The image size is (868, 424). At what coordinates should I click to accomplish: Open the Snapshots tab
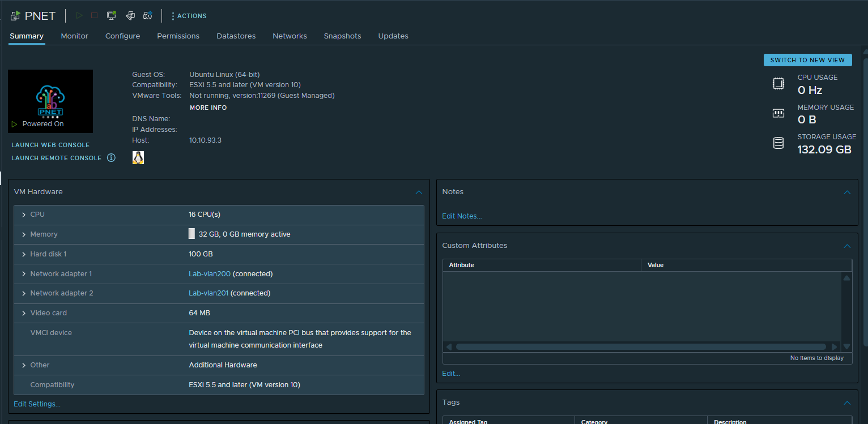pos(342,36)
